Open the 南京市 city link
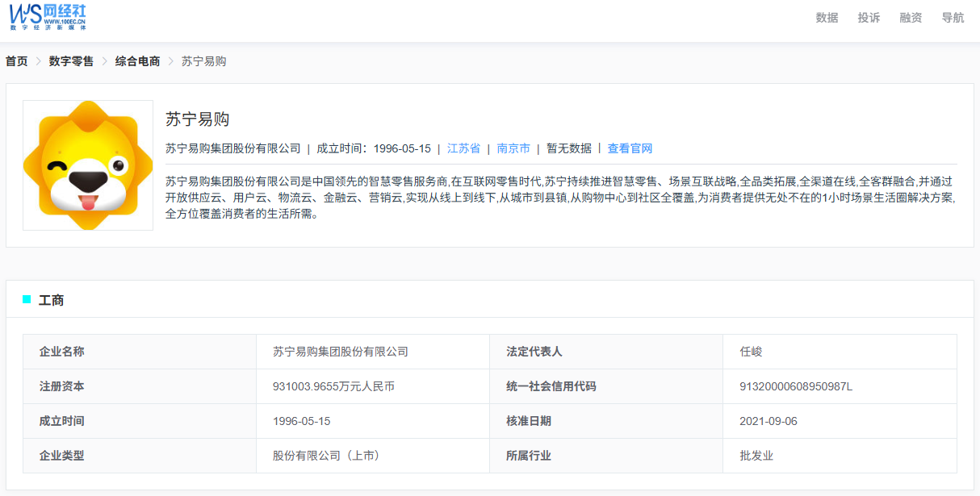Image resolution: width=980 pixels, height=496 pixels. pyautogui.click(x=513, y=148)
